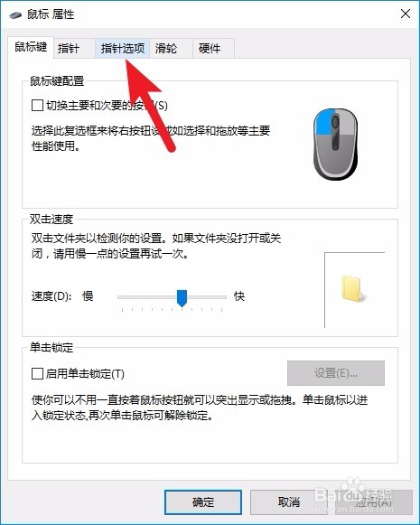This screenshot has width=420, height=525.
Task: Click the 取消 button
Action: [x=288, y=502]
